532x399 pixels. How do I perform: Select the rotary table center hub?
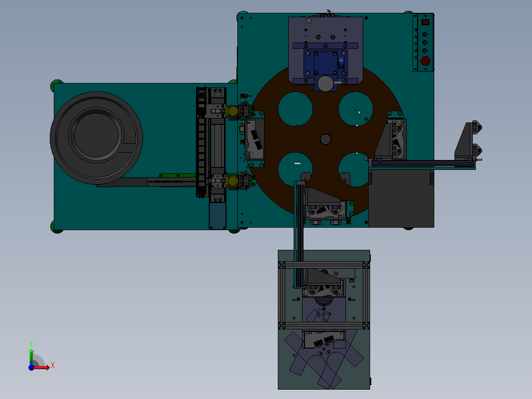point(325,139)
